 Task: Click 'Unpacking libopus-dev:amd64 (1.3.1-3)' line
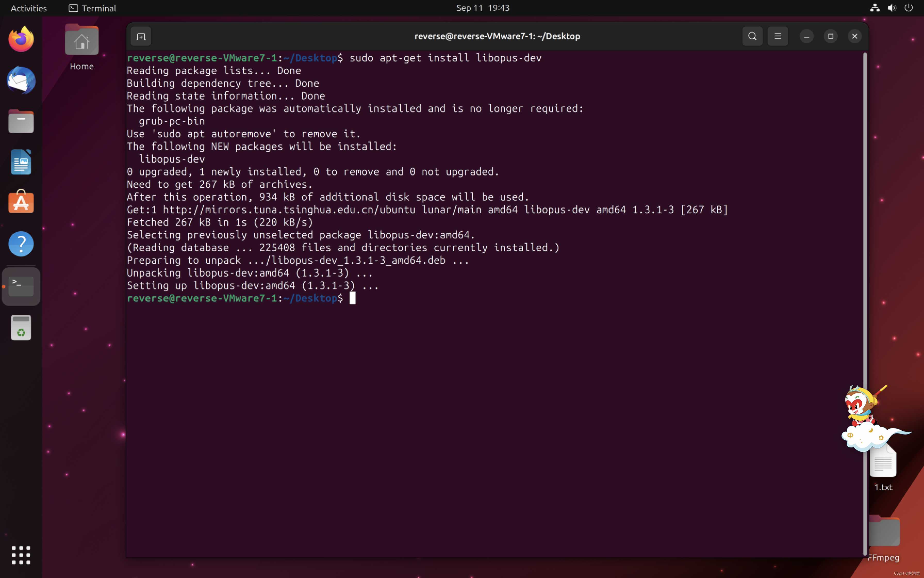[250, 273]
